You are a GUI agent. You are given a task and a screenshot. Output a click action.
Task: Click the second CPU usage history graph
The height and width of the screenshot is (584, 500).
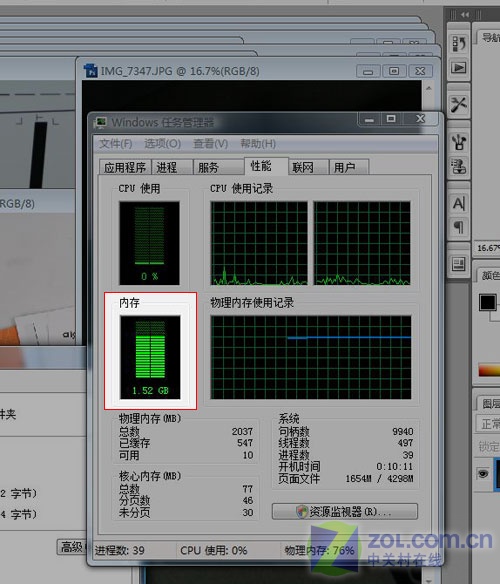click(x=362, y=243)
